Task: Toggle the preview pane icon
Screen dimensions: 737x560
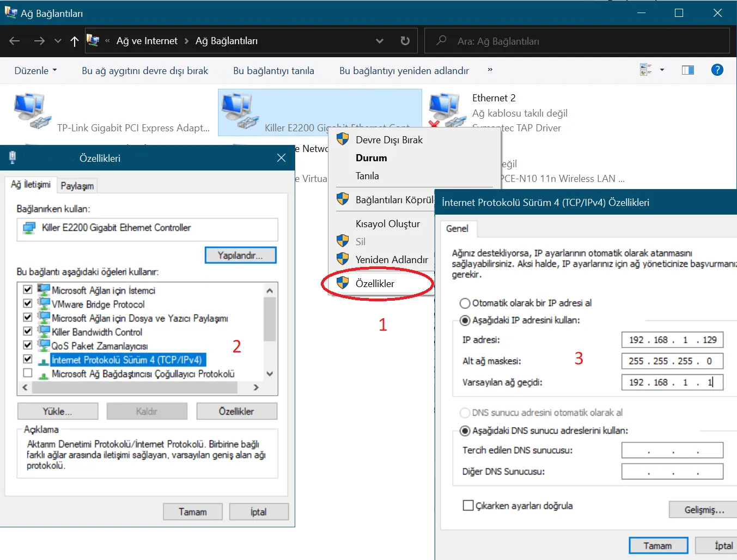Action: [x=687, y=70]
